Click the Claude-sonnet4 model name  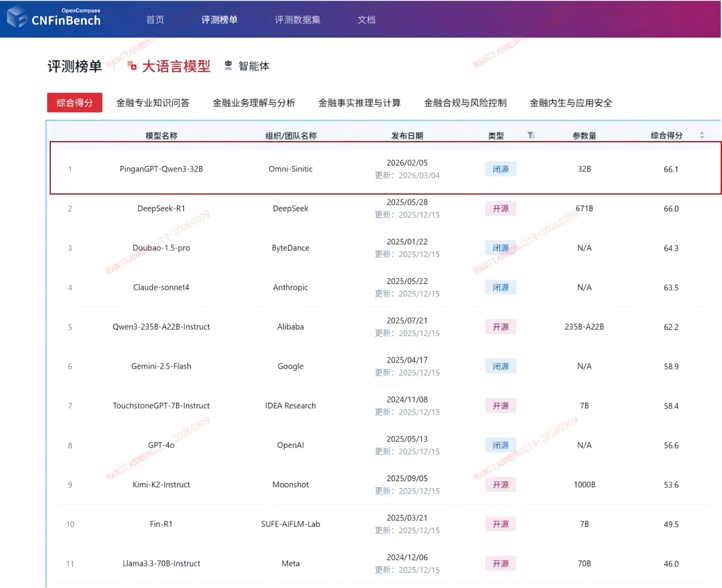click(161, 287)
